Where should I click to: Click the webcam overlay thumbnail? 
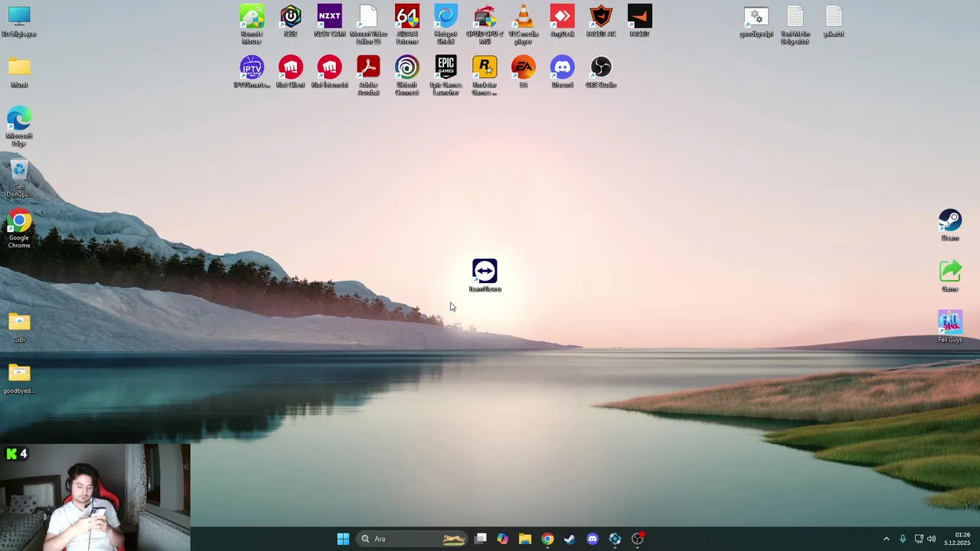[95, 497]
